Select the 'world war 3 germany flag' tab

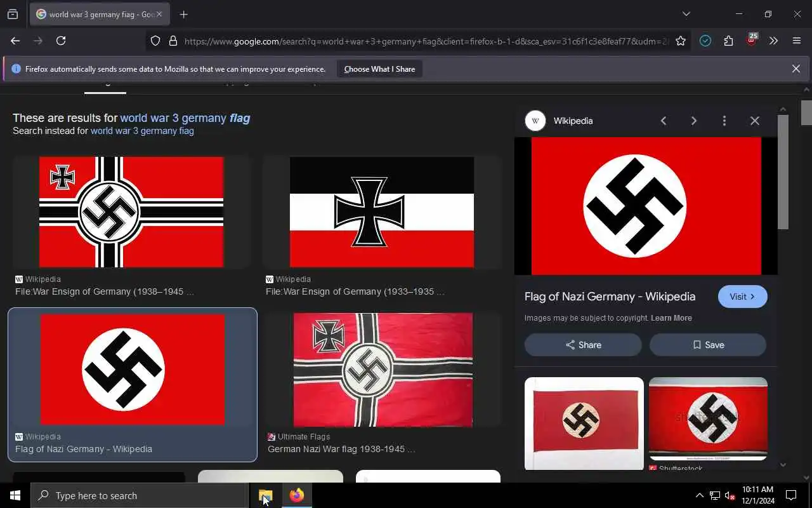(100, 14)
